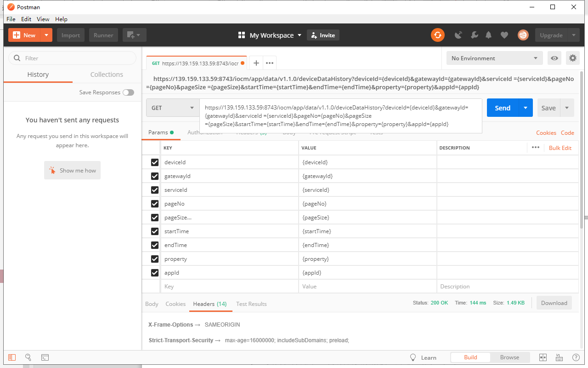Open the New button dropdown arrow
This screenshot has width=588, height=368.
point(46,35)
